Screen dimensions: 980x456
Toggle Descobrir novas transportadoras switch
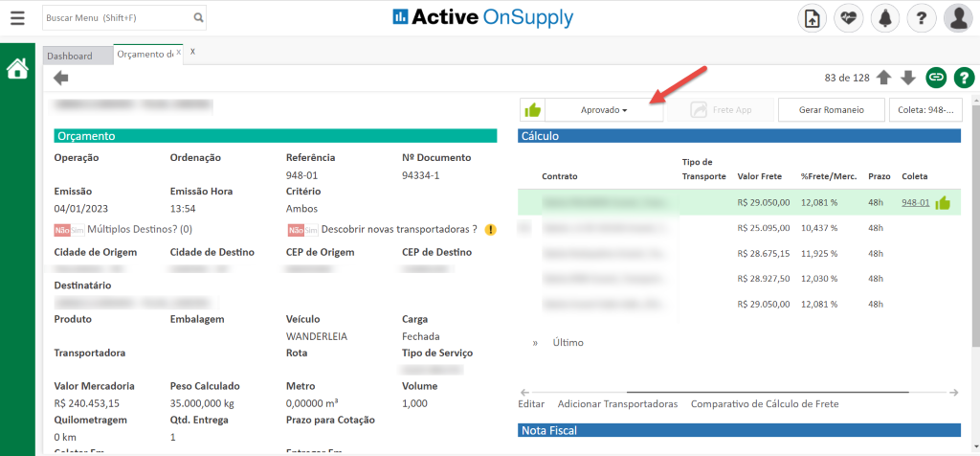[x=301, y=230]
